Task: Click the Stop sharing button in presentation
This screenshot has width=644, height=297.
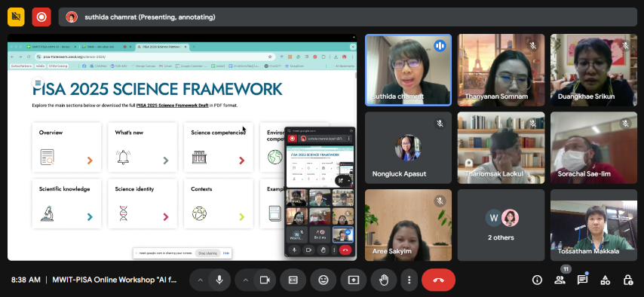Action: (208, 253)
